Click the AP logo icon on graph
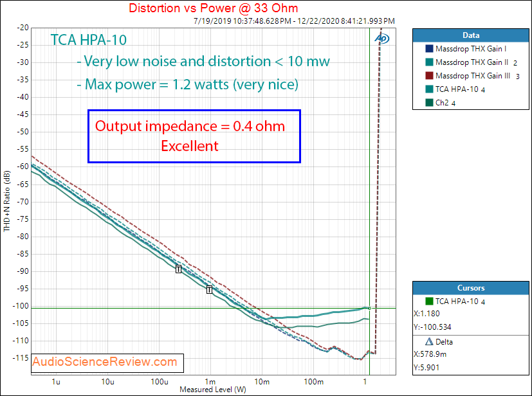 (382, 39)
